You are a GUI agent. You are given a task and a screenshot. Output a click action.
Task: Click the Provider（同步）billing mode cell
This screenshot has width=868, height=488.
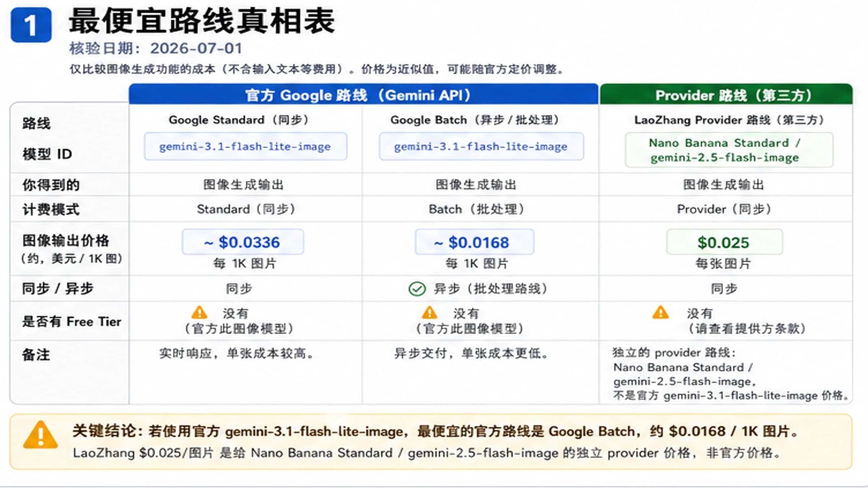(724, 209)
